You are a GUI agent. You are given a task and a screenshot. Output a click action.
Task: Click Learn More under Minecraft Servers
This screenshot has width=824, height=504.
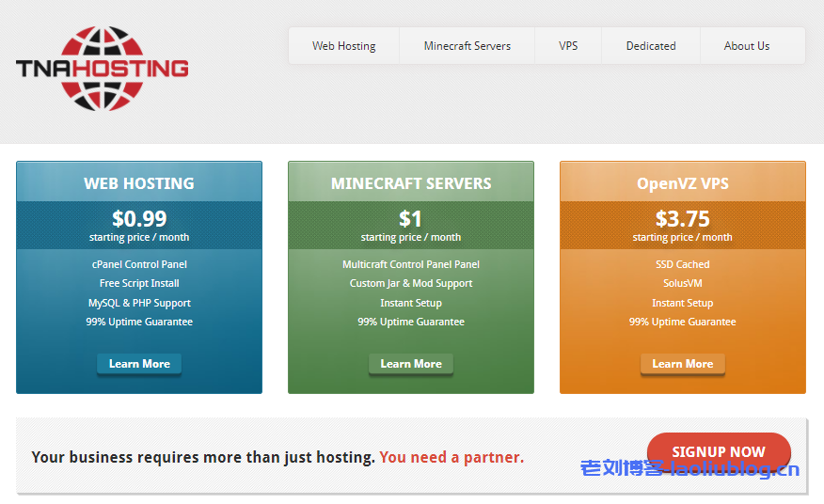(411, 364)
